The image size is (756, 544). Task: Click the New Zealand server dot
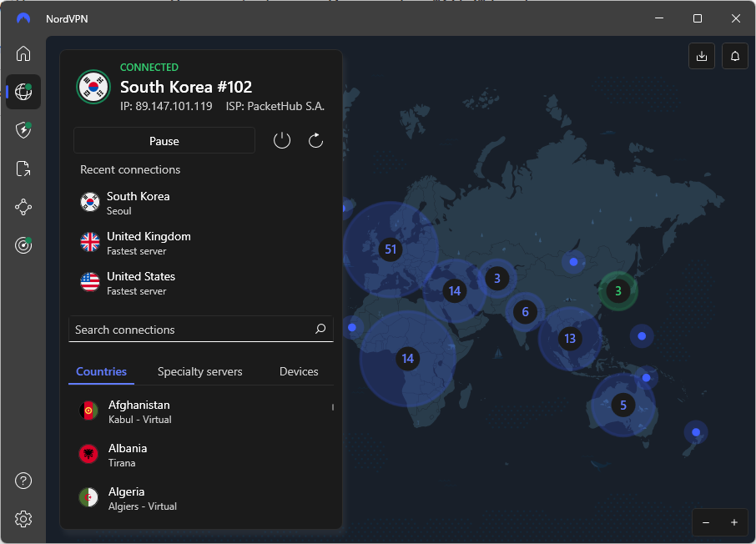pyautogui.click(x=696, y=432)
